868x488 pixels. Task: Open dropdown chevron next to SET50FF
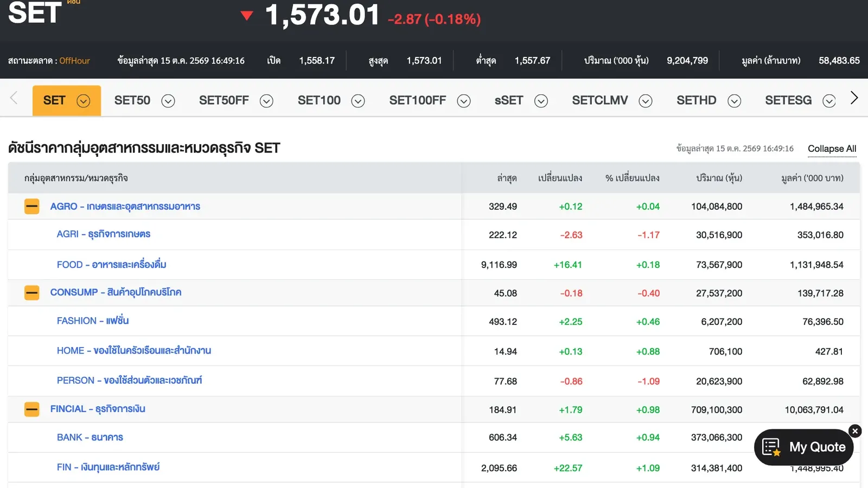[x=266, y=101]
